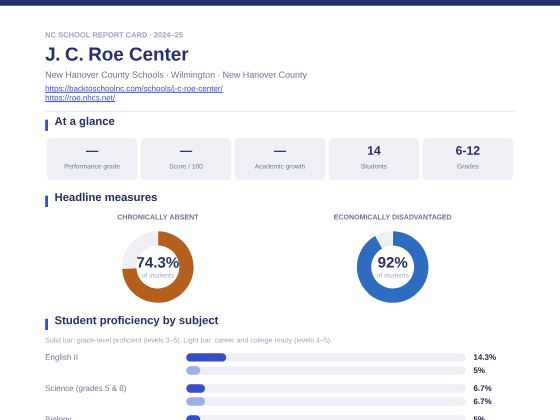560x420 pixels.
Task: Click the Performance grade card
Action: point(92,159)
